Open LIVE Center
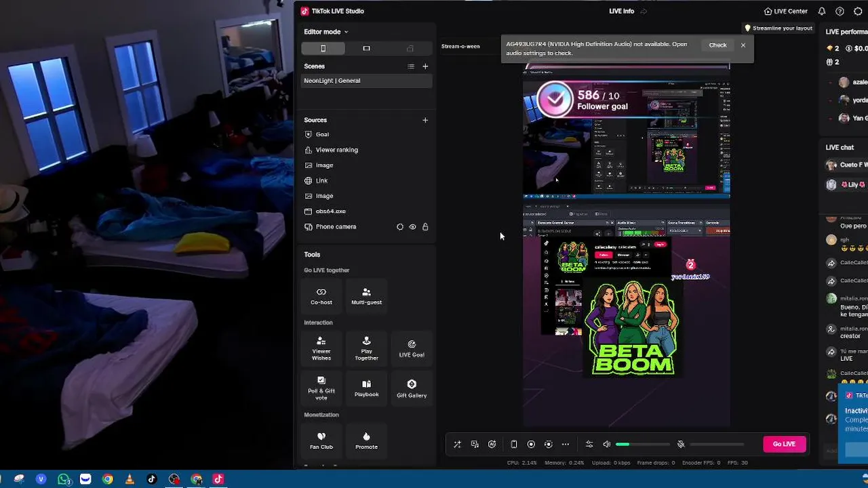The height and width of the screenshot is (488, 868). (x=785, y=12)
